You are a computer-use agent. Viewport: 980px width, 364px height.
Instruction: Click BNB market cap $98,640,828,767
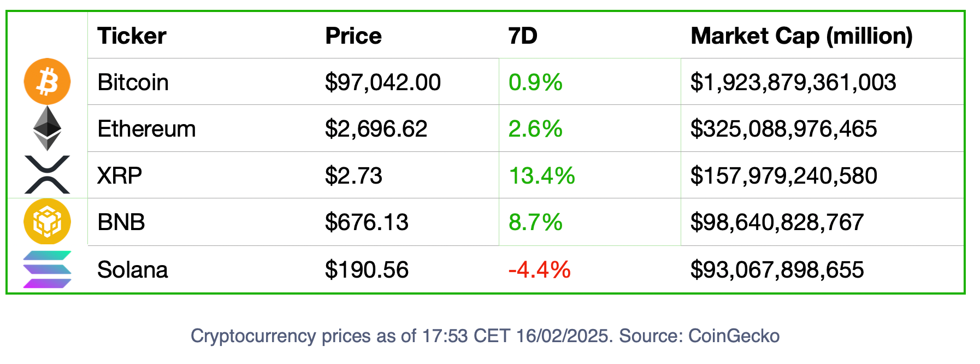(x=777, y=222)
